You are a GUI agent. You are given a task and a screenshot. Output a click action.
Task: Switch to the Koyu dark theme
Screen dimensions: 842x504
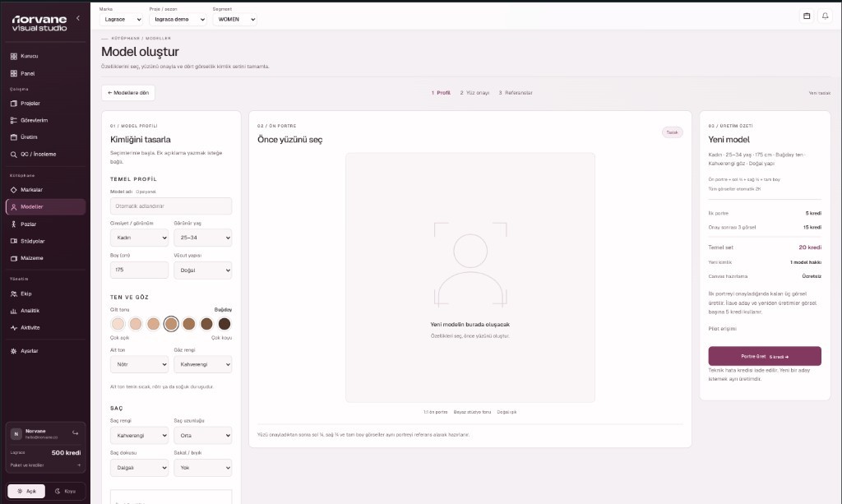pyautogui.click(x=66, y=491)
